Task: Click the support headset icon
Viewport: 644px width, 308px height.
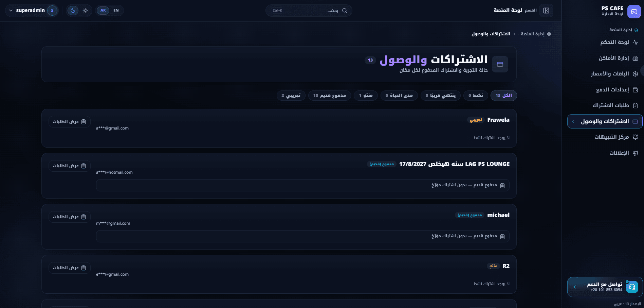Action: pyautogui.click(x=632, y=287)
